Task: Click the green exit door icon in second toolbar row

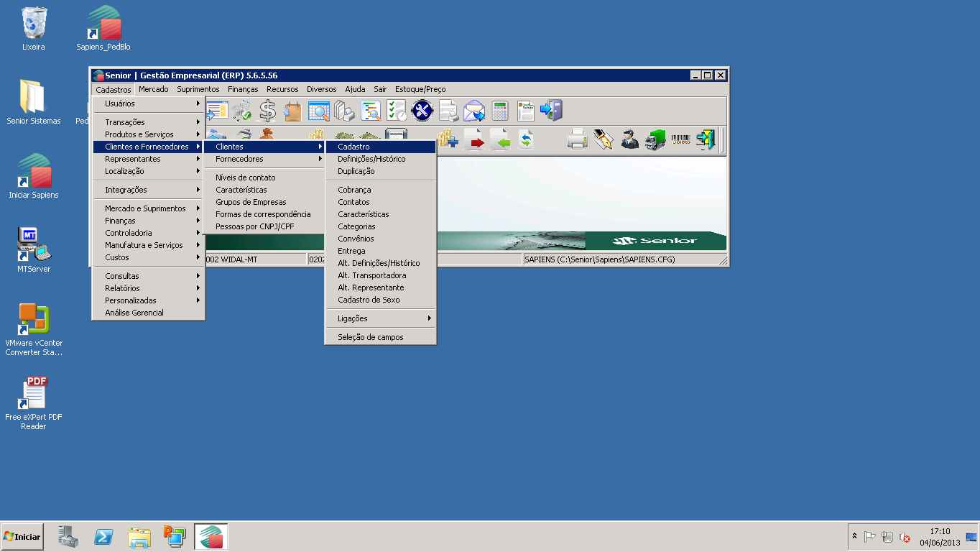Action: pos(706,139)
